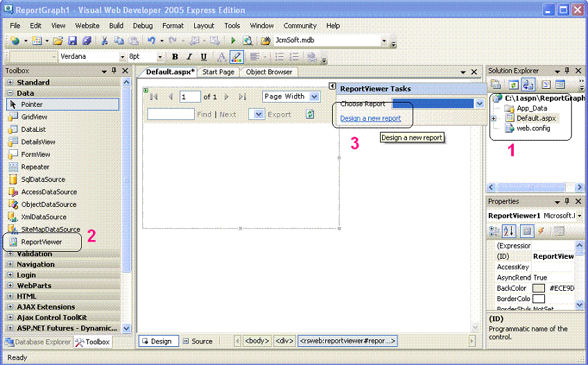588x365 pixels.
Task: Click the <body> tag navigator button
Action: coord(257,341)
